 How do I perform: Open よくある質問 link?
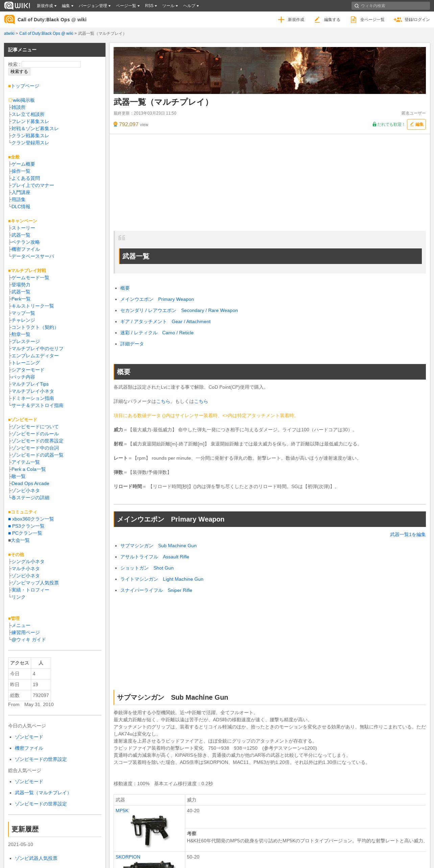point(25,178)
